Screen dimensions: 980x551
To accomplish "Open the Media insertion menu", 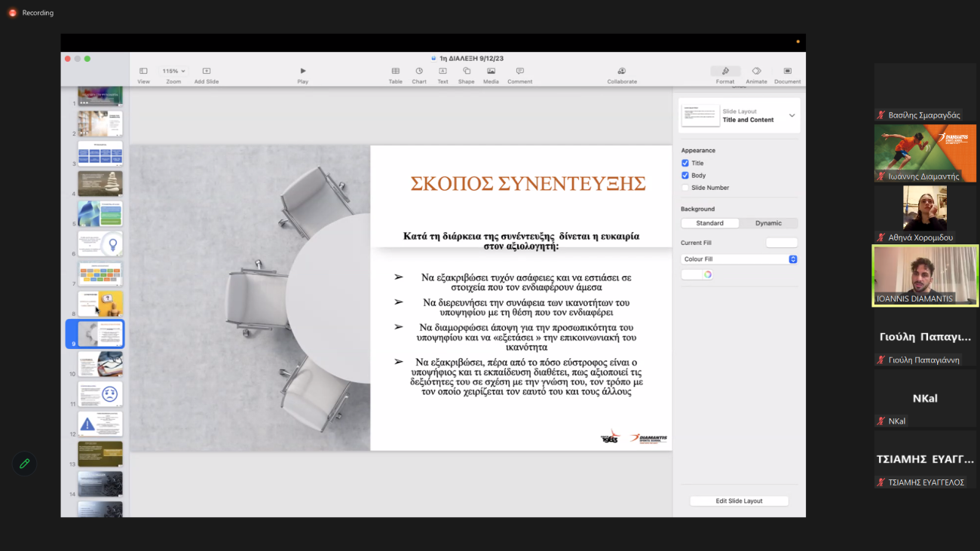I will pyautogui.click(x=491, y=71).
